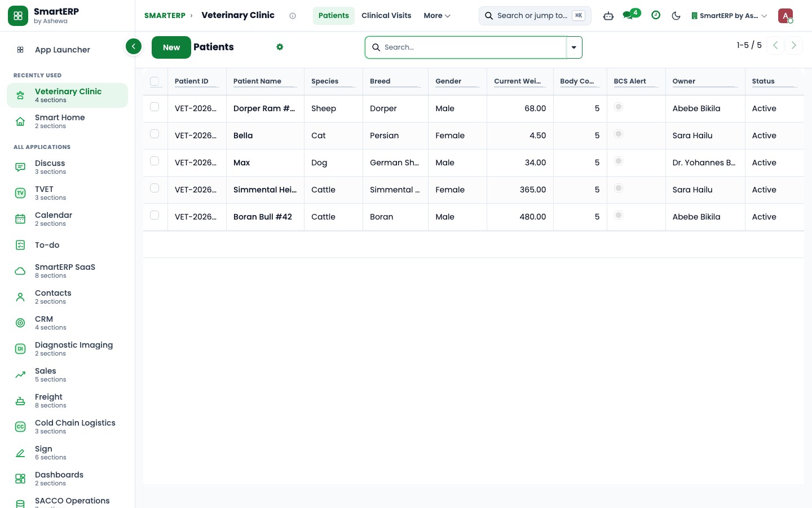The height and width of the screenshot is (508, 812).
Task: Open the SmartERP by As... company switcher
Action: coord(729,16)
